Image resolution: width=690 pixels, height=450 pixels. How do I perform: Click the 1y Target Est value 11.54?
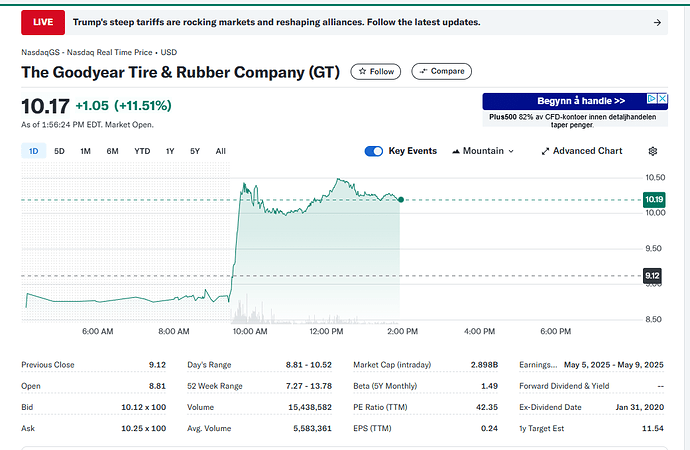coord(653,428)
